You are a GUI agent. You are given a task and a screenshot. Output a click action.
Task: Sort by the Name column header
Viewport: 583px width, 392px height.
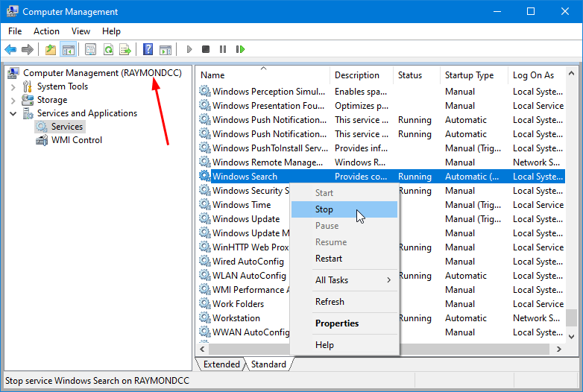(x=263, y=75)
